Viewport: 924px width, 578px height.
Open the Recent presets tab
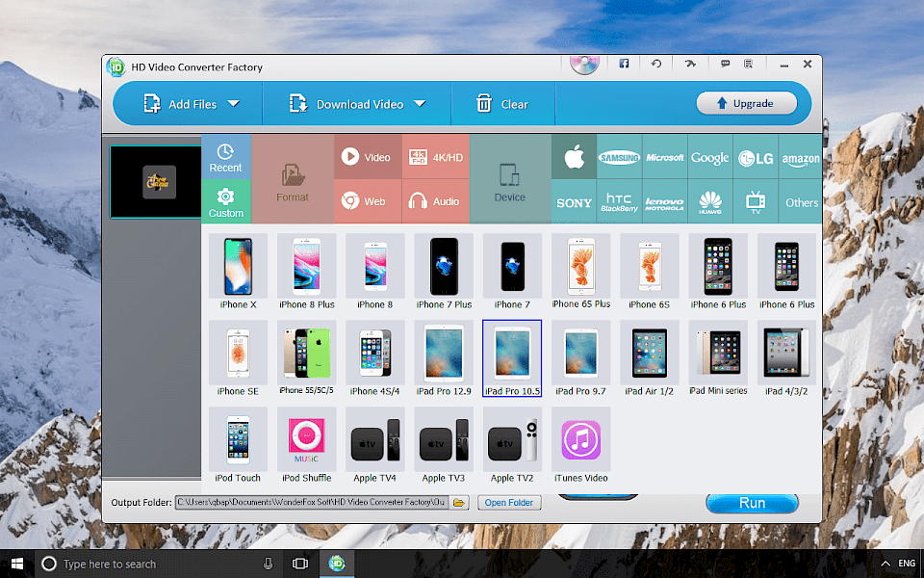coord(225,157)
